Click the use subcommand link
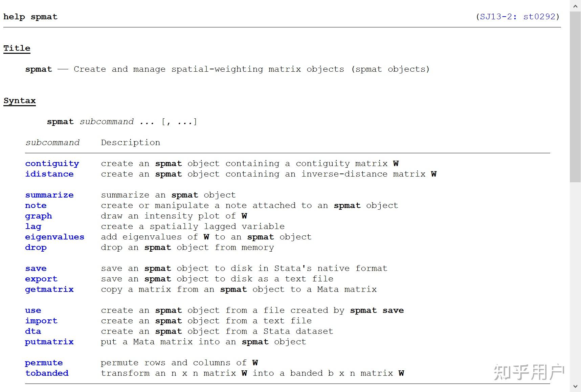Viewport: 581px width, 392px height. 33,310
